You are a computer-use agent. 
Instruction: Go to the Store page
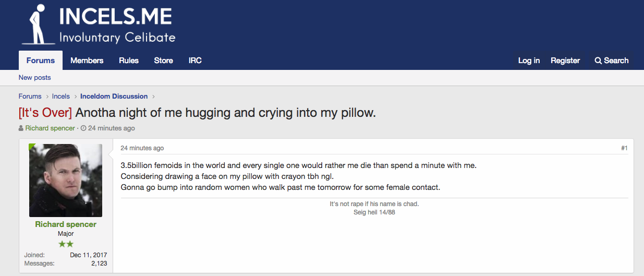(x=163, y=61)
